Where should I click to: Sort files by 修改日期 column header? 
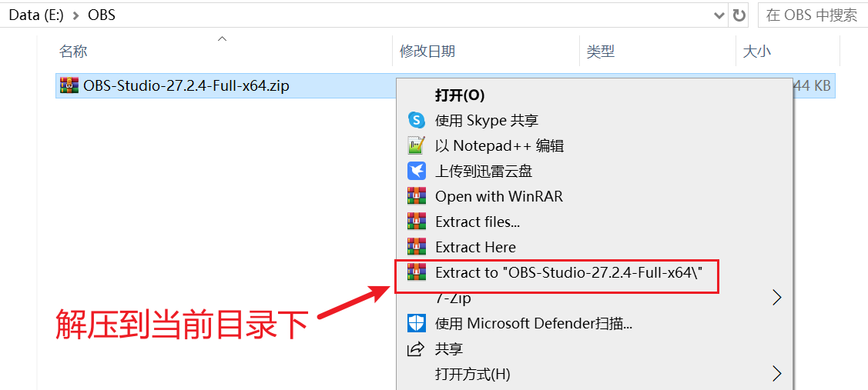[x=427, y=52]
